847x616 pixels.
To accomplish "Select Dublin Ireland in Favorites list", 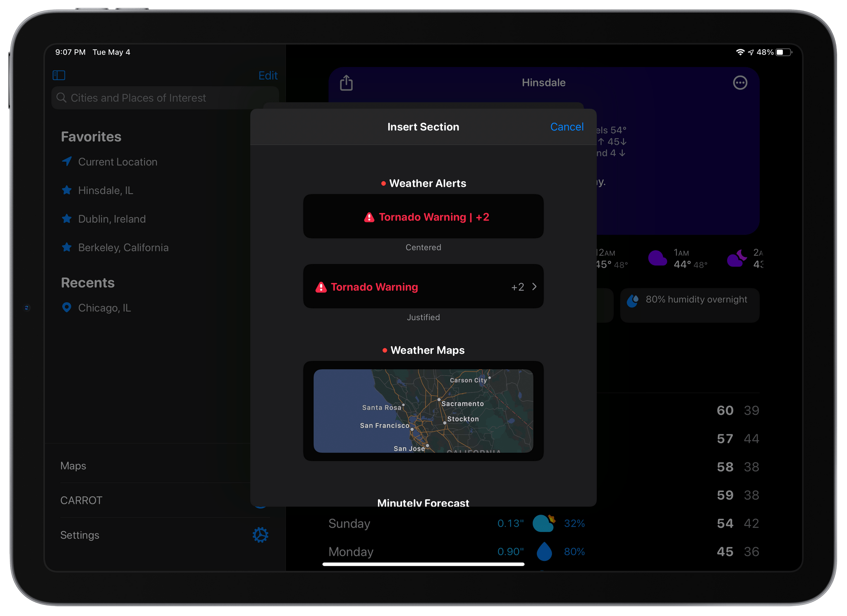I will (x=112, y=218).
